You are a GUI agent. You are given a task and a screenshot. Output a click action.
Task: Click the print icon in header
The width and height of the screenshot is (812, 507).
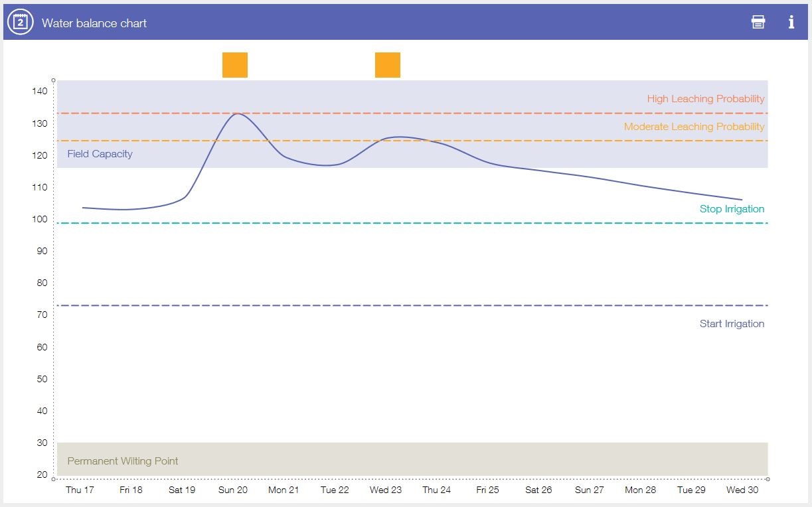pyautogui.click(x=758, y=22)
